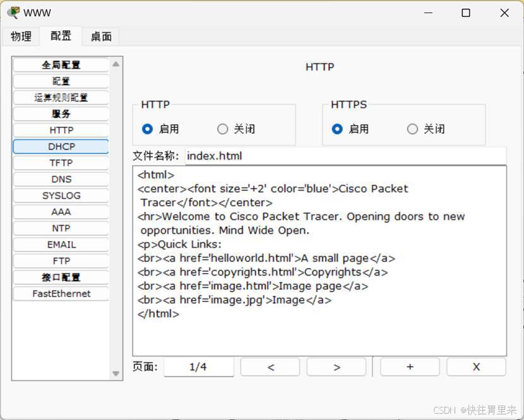This screenshot has width=524, height=420.
Task: Click the image.jpg line in the code
Action: point(235,300)
